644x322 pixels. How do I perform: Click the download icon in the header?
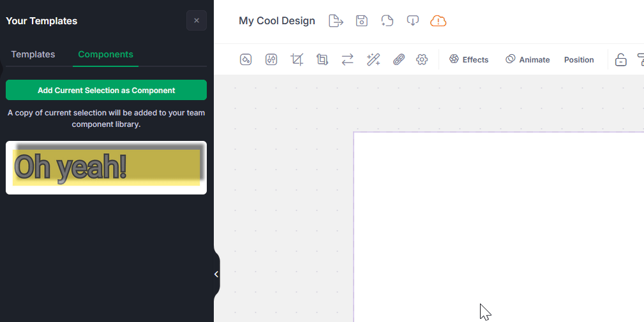click(413, 21)
